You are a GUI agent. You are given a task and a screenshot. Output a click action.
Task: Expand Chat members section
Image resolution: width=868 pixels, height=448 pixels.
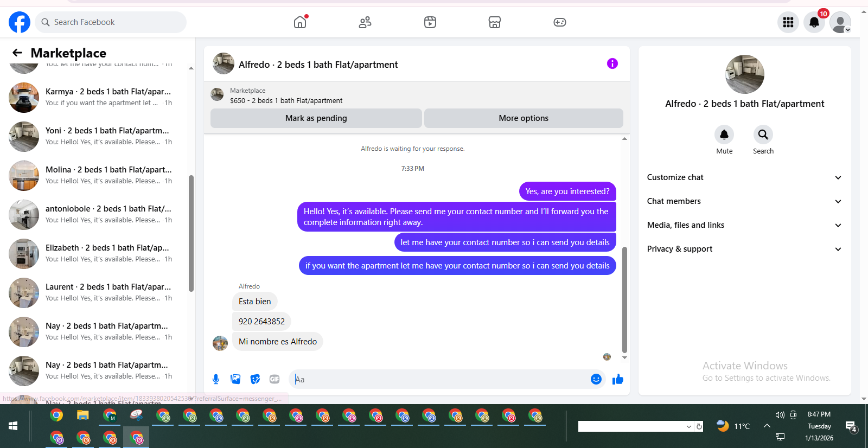coord(744,201)
